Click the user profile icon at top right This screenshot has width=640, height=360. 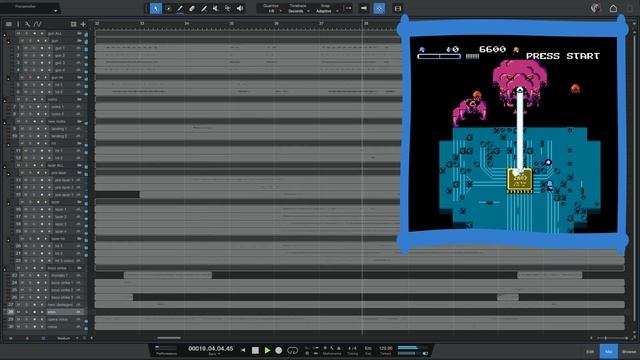pyautogui.click(x=596, y=8)
